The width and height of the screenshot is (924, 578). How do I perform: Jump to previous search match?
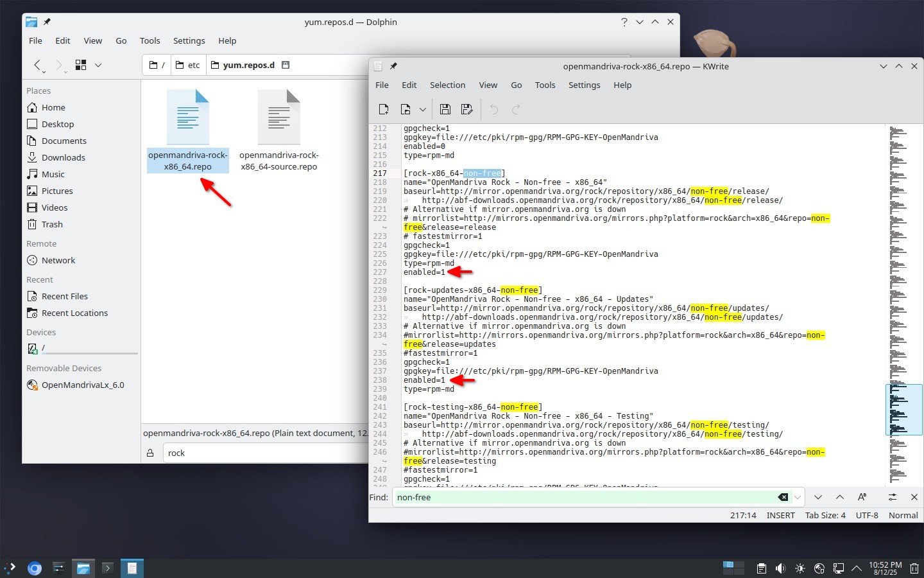(x=840, y=497)
